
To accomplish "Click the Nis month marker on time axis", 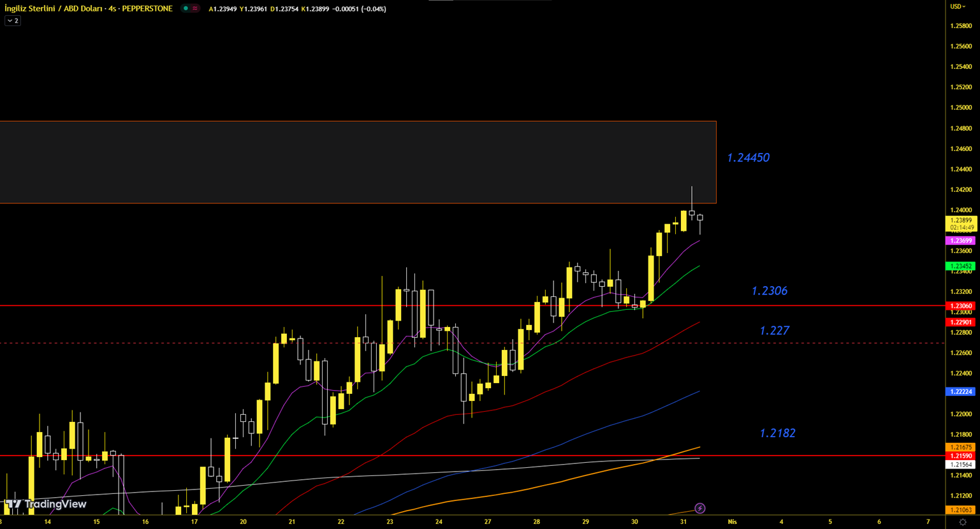I will (x=732, y=522).
